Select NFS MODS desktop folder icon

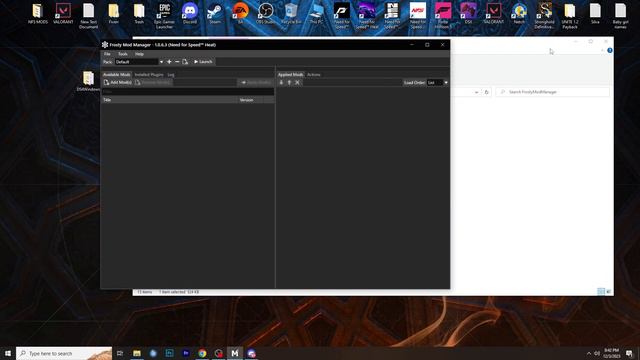[x=38, y=14]
